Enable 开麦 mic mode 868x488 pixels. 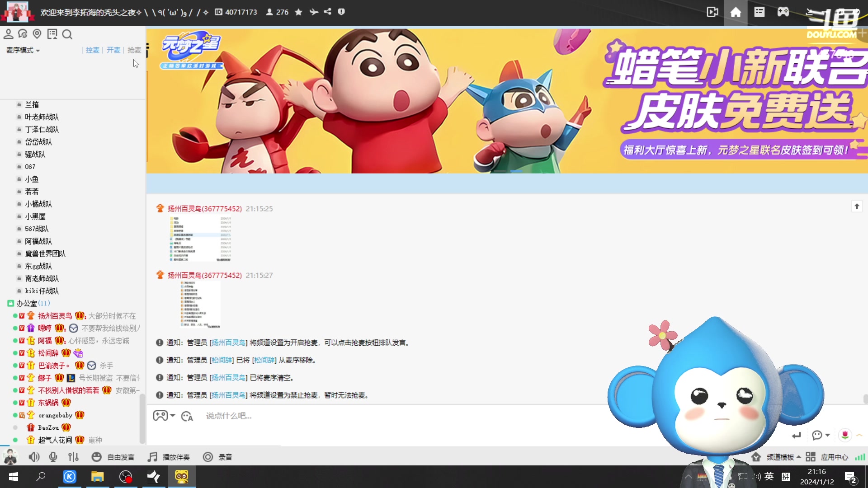[113, 50]
